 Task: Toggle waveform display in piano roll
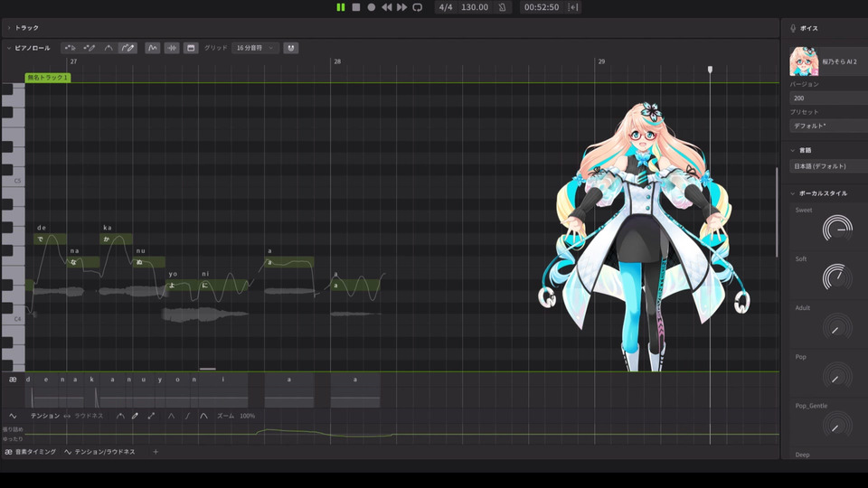172,48
